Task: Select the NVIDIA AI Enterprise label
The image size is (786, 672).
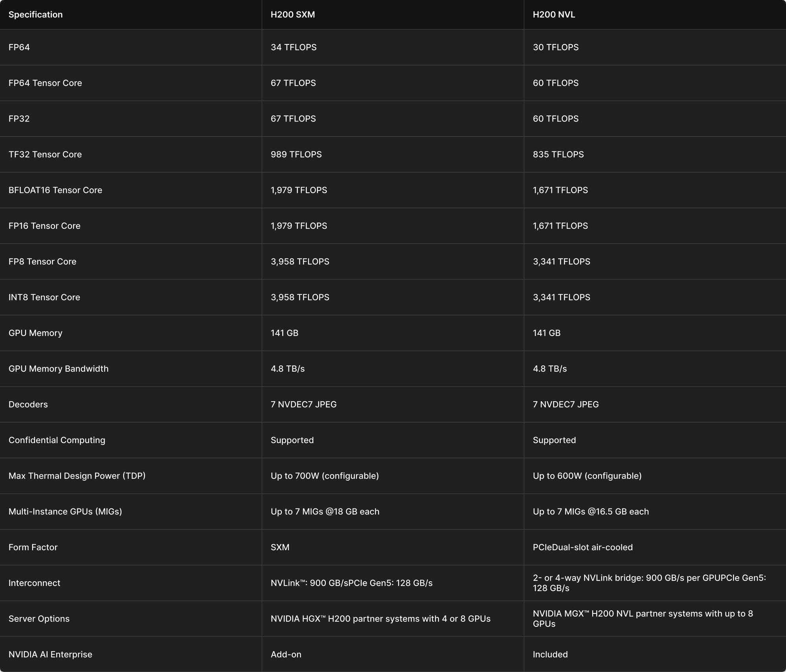Action: 51,654
